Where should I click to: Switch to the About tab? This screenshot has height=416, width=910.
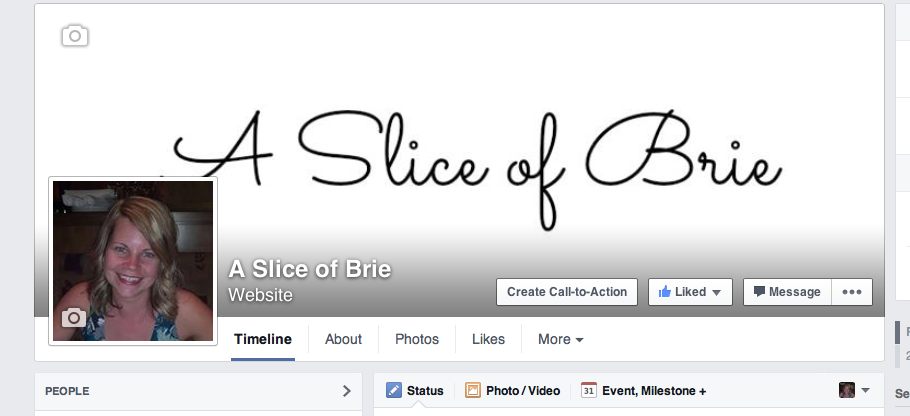coord(343,339)
